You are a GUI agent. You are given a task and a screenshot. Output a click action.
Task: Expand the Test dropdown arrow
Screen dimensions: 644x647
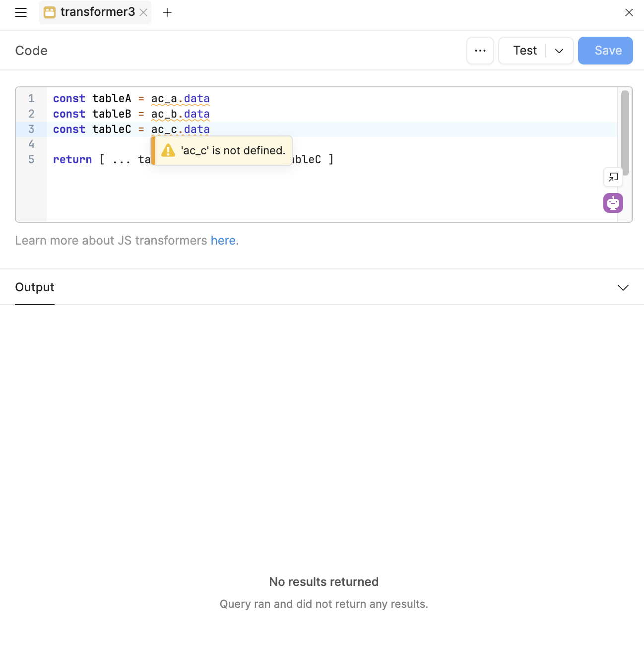coord(559,51)
